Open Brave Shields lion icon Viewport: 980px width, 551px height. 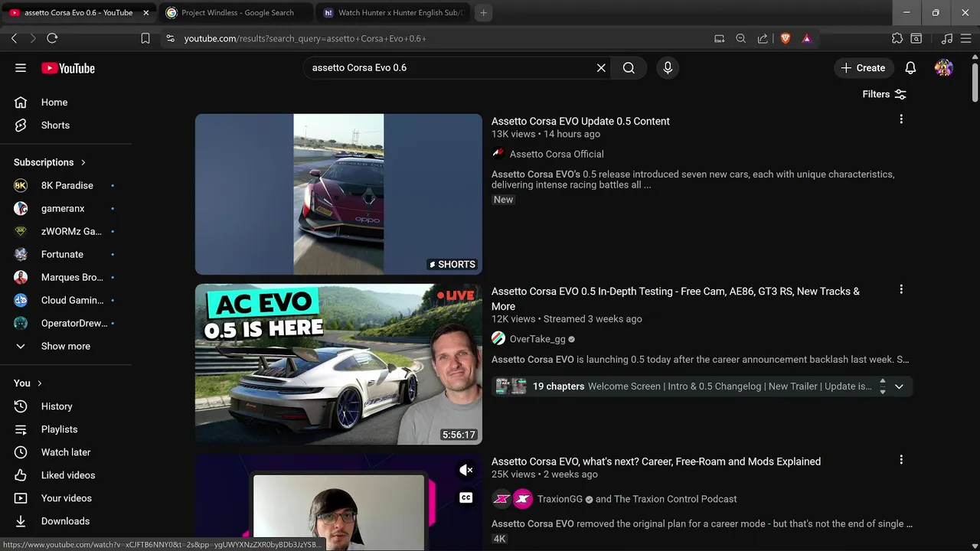coord(785,38)
